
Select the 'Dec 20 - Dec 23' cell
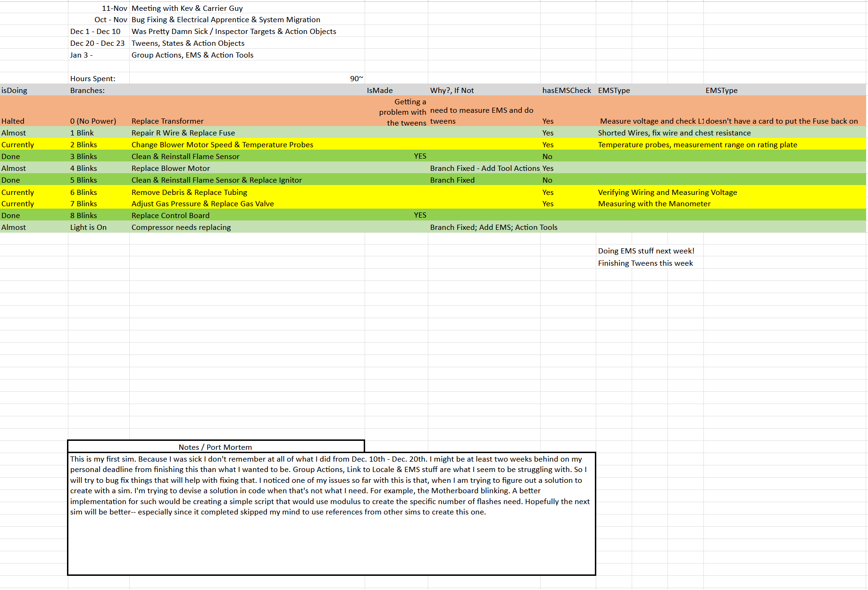99,43
